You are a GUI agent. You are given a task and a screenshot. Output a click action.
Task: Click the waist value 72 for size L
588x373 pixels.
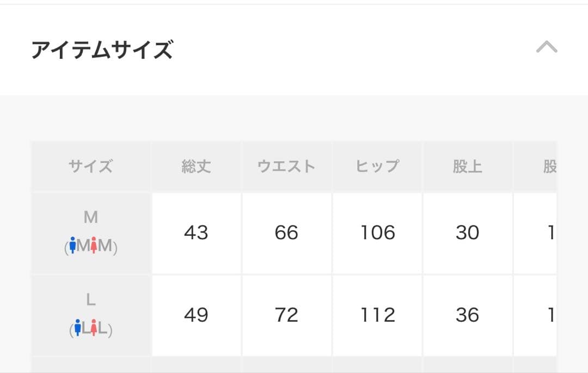click(x=287, y=316)
